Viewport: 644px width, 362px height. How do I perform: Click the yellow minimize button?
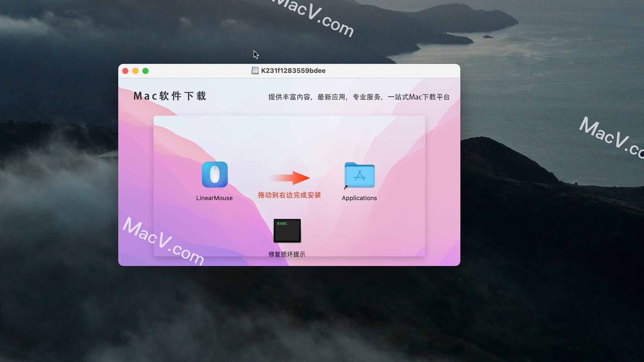(x=136, y=70)
